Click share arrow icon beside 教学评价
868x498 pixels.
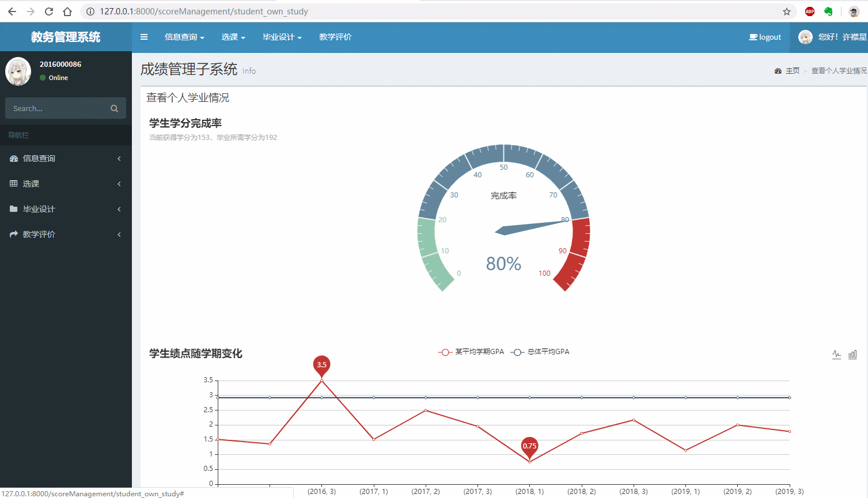[x=14, y=234]
